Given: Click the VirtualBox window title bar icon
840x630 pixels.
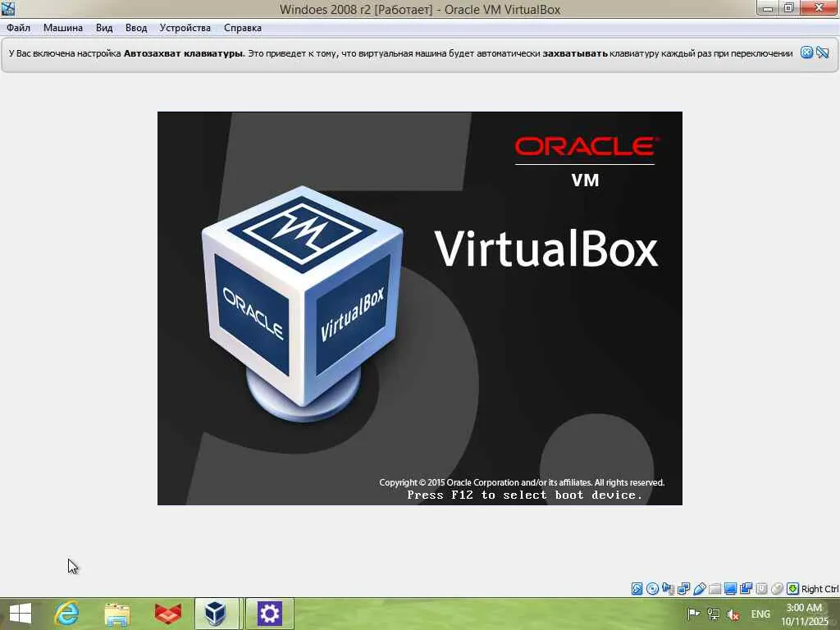Looking at the screenshot, I should (8, 8).
